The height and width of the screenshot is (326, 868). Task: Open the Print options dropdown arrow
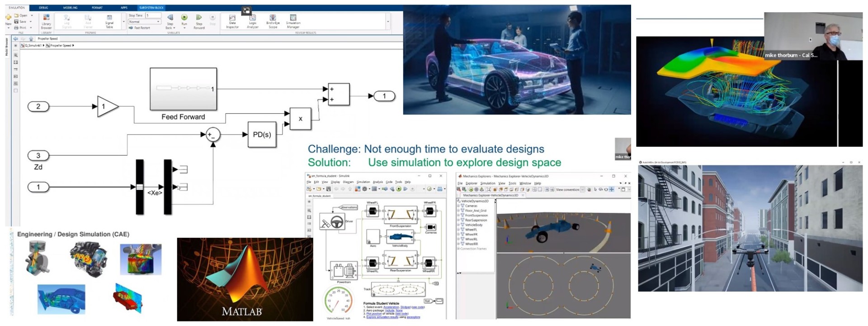pyautogui.click(x=31, y=28)
